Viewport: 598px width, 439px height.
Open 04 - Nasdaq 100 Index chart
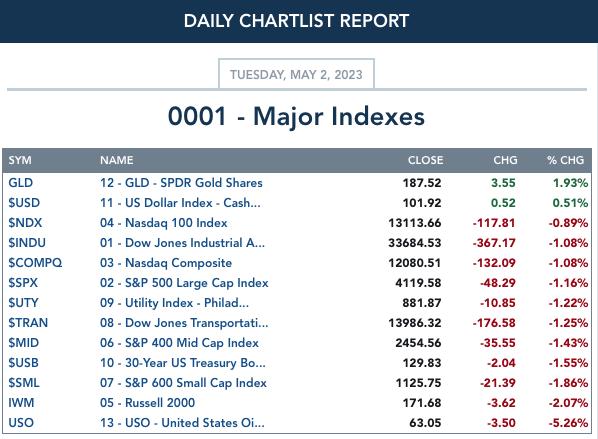pyautogui.click(x=164, y=223)
